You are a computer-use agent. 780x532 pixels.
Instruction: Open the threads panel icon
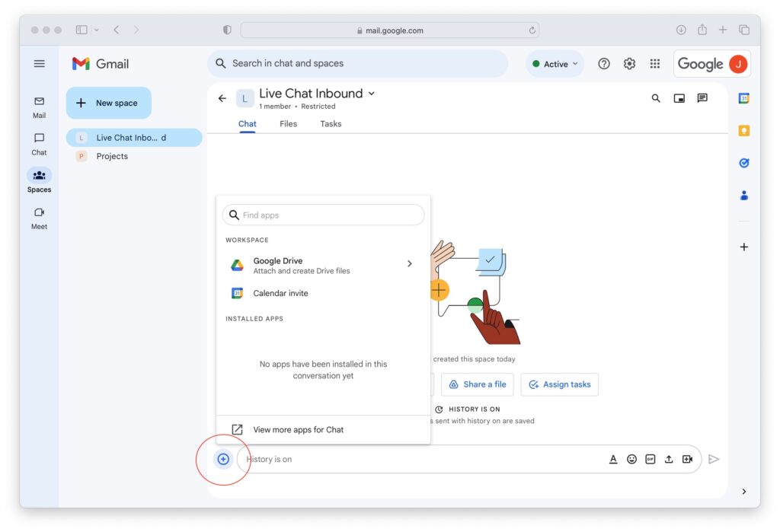click(x=702, y=98)
